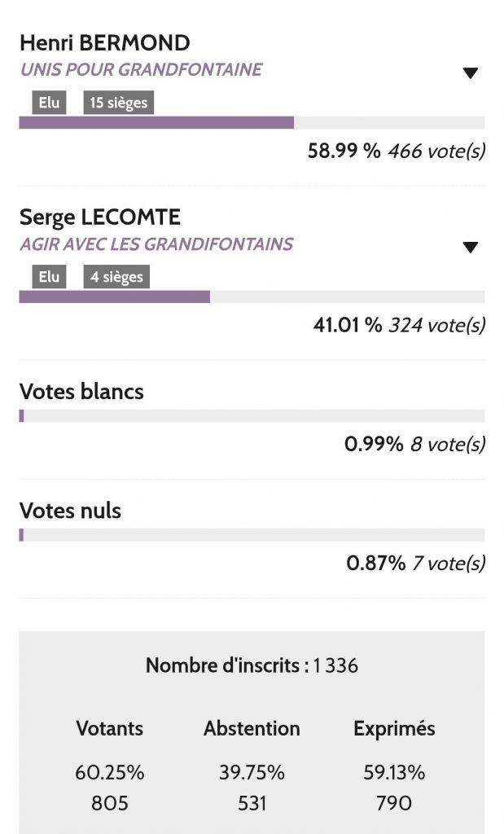Click the Henri BERMOND candidate name
504x834 pixels.
tap(104, 42)
